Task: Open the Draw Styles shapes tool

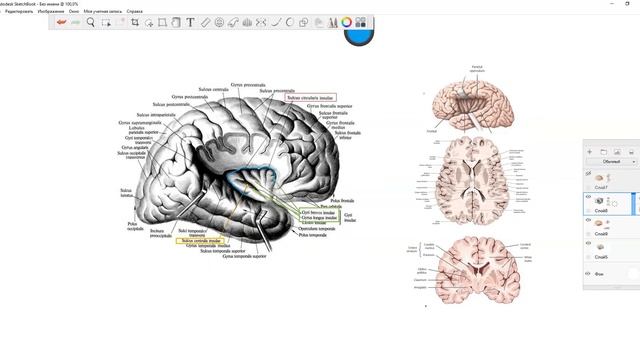Action: click(x=303, y=22)
